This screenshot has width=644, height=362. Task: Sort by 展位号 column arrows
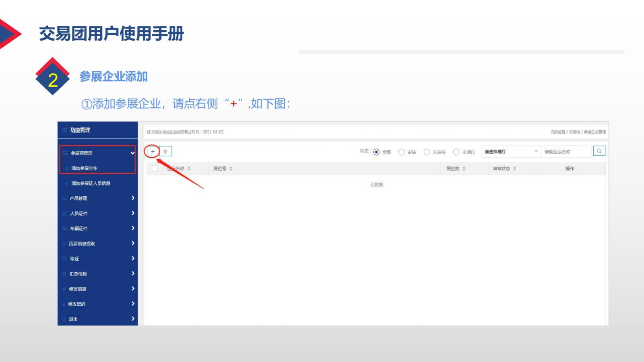[231, 169]
